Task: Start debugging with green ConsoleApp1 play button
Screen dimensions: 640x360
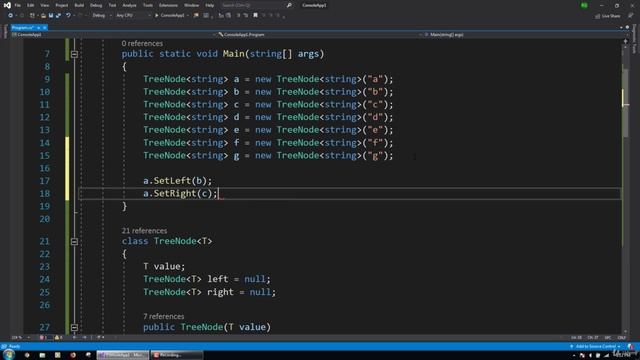Action: coord(170,16)
